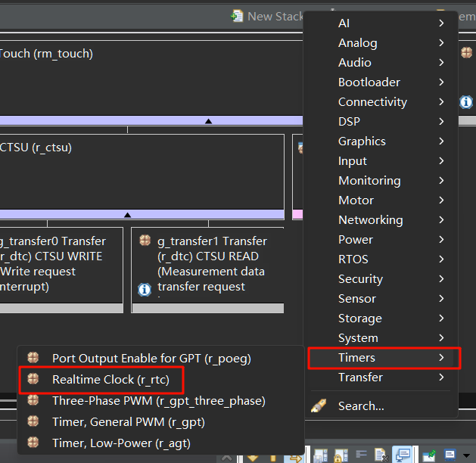Choose Search... at the menu bottom
The width and height of the screenshot is (476, 463).
pyautogui.click(x=381, y=406)
